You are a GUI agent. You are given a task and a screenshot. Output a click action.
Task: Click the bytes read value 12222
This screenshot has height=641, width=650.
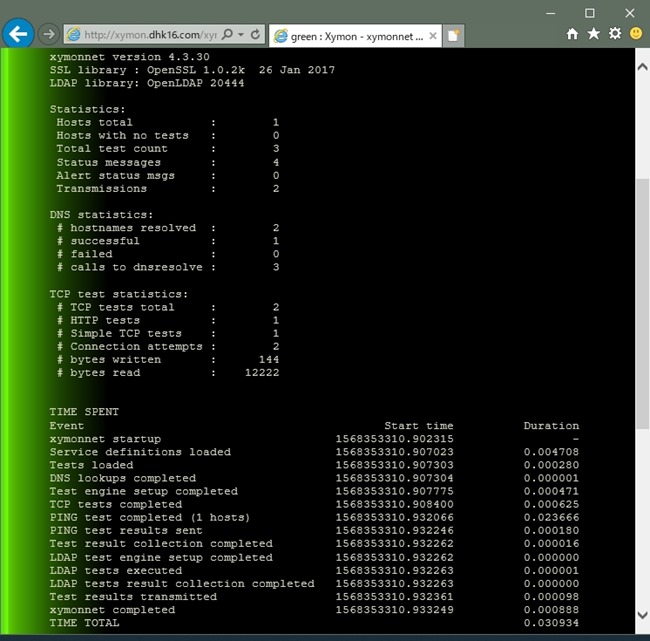click(x=262, y=372)
